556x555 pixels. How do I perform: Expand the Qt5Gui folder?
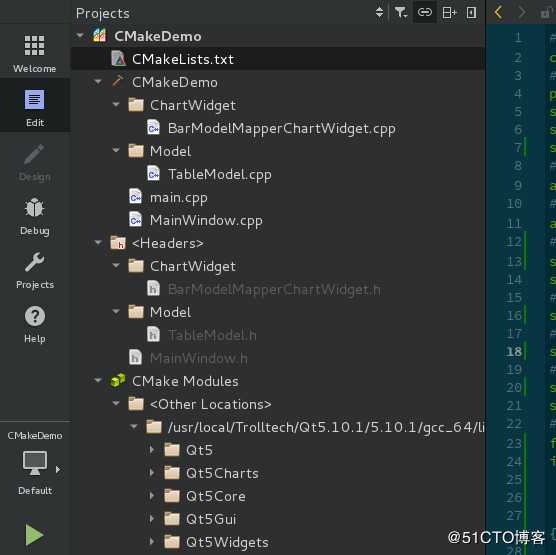click(152, 519)
